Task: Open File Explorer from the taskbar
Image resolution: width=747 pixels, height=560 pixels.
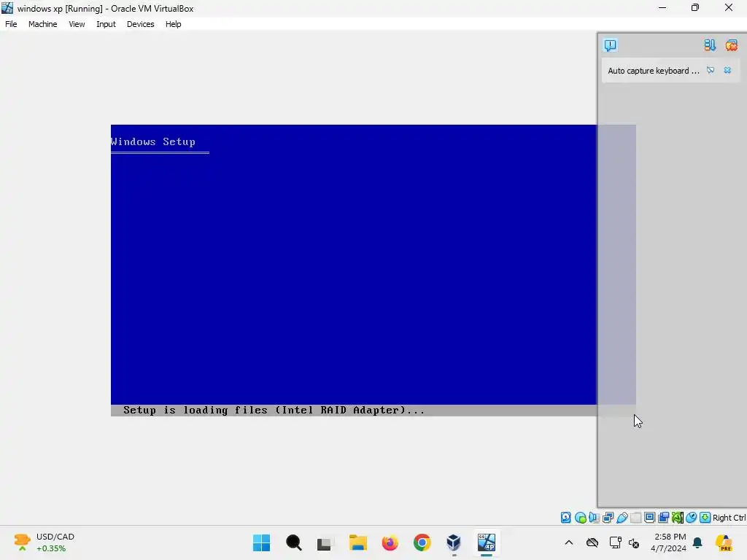Action: click(x=357, y=542)
